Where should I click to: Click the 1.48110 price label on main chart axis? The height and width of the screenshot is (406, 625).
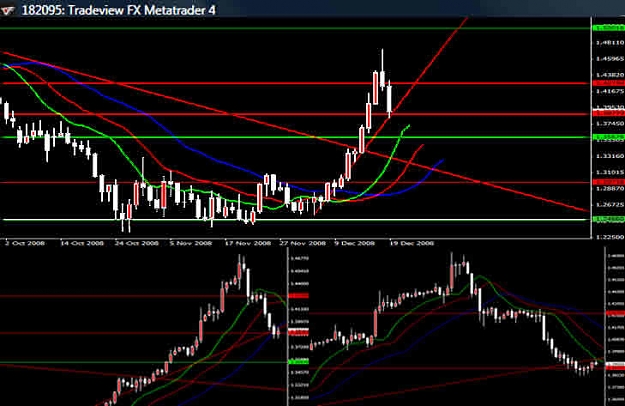tap(610, 42)
